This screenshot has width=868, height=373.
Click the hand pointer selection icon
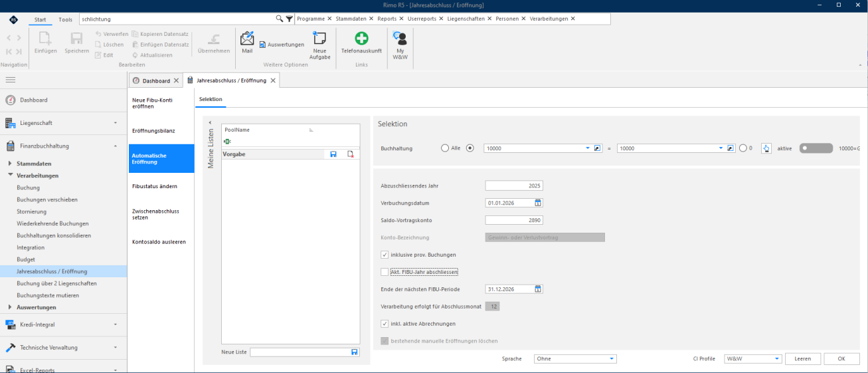[765, 148]
